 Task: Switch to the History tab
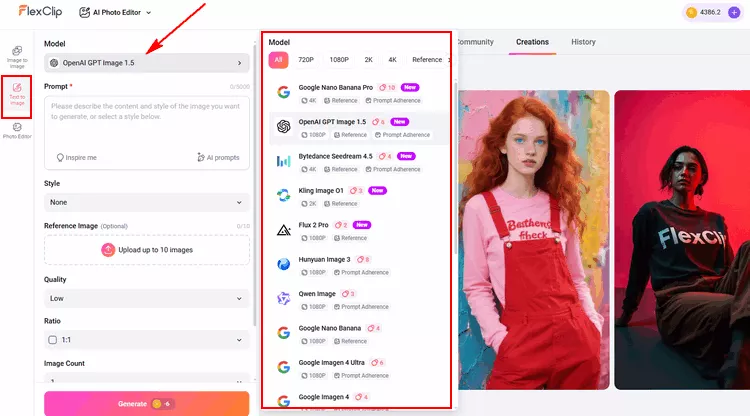click(x=583, y=42)
